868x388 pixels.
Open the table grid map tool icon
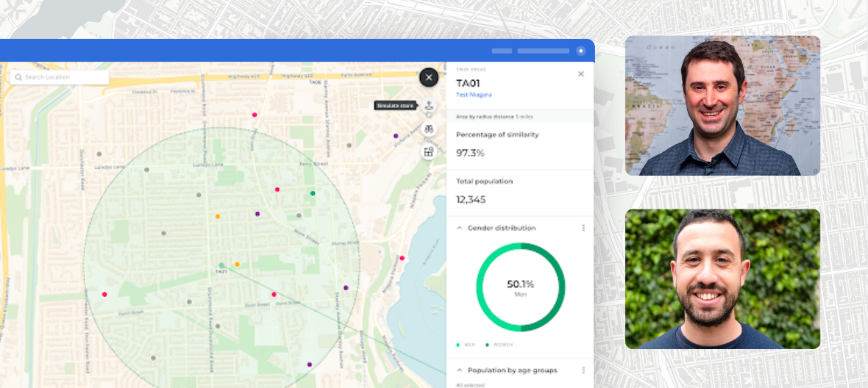click(428, 152)
